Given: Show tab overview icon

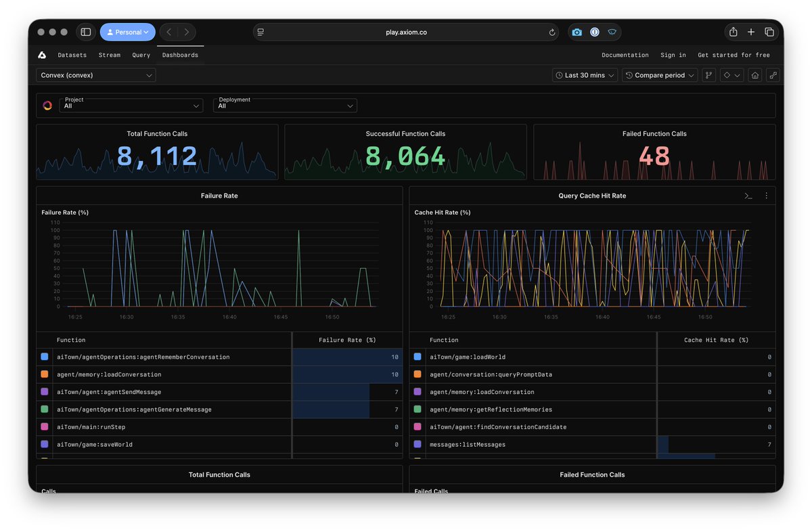Looking at the screenshot, I should tap(769, 32).
